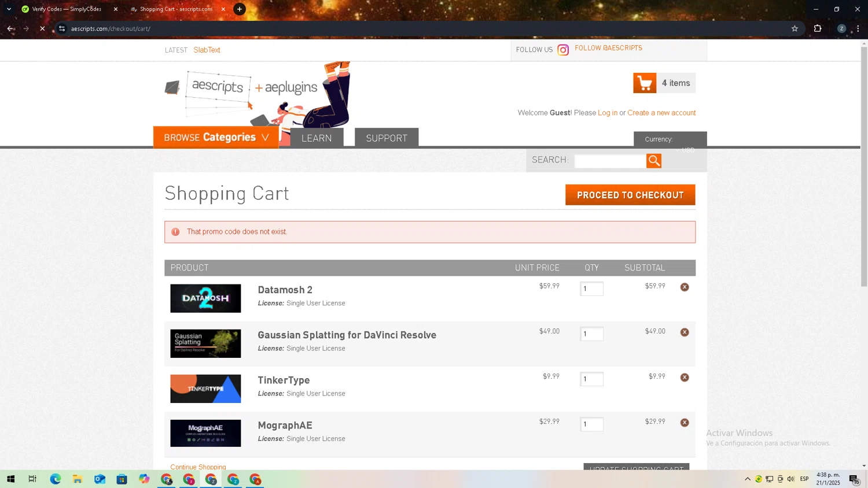Focus the search input field

610,161
